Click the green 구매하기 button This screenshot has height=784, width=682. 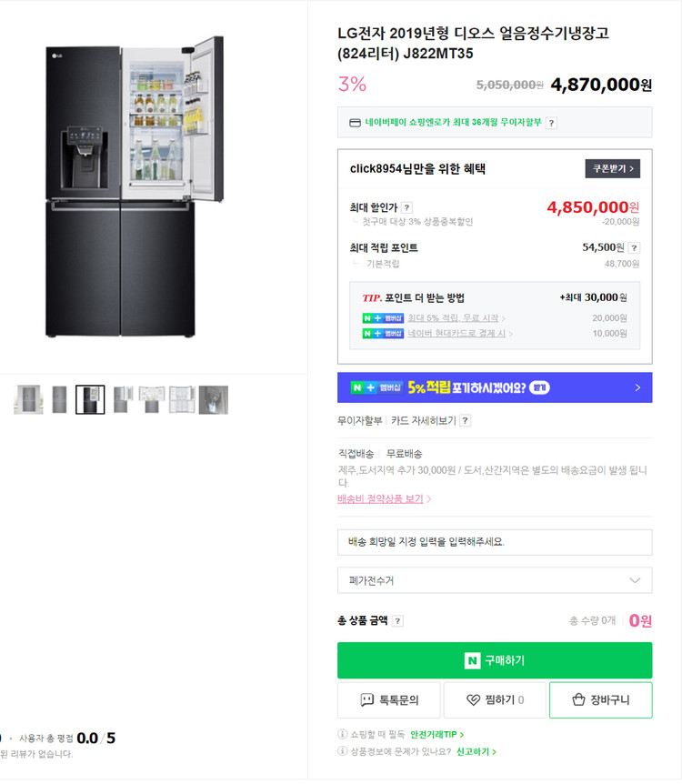(x=496, y=661)
